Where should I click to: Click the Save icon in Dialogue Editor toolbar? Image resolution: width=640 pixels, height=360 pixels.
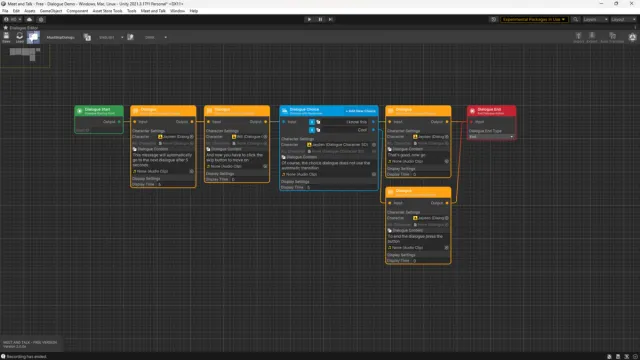pos(6,37)
